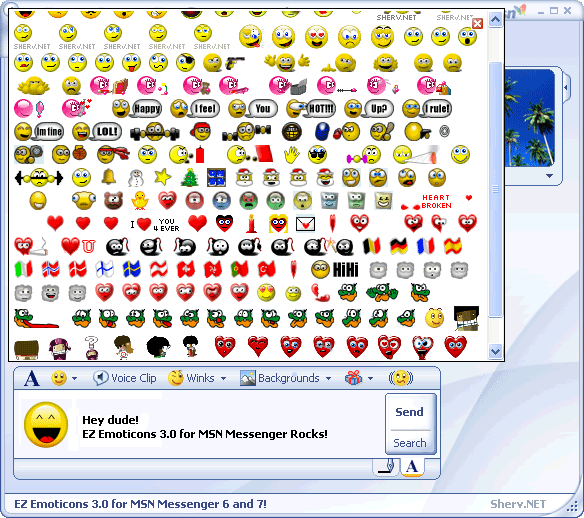Choose the 'LOL!' speech bubble emoticon
This screenshot has height=518, width=584.
click(x=97, y=131)
